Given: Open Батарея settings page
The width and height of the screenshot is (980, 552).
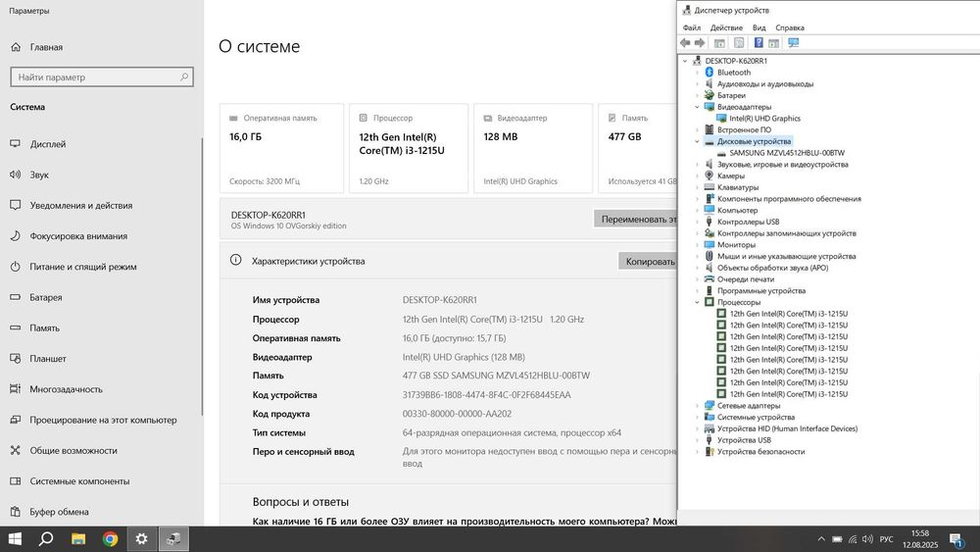Looking at the screenshot, I should click(x=46, y=297).
